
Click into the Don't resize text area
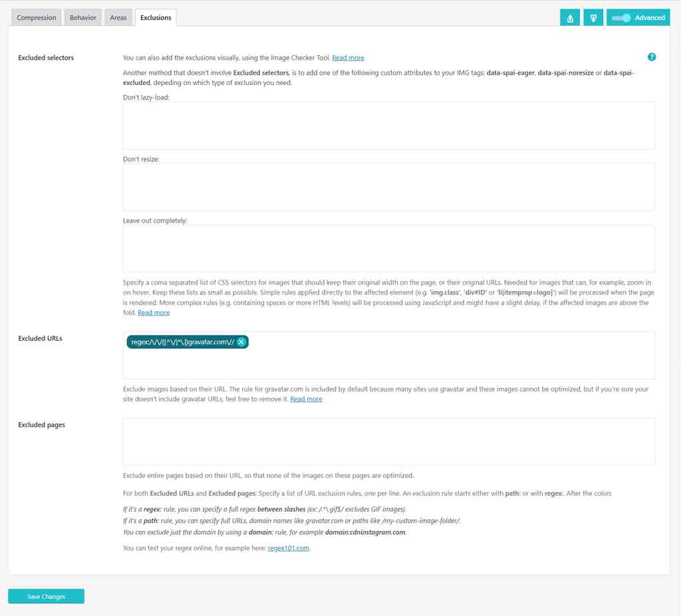pos(388,187)
